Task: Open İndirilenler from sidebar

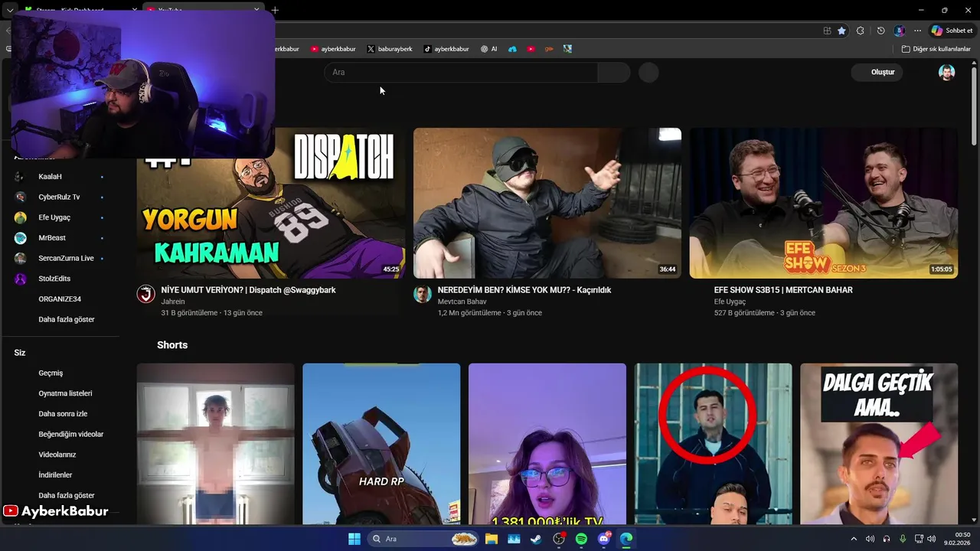Action: 55,475
